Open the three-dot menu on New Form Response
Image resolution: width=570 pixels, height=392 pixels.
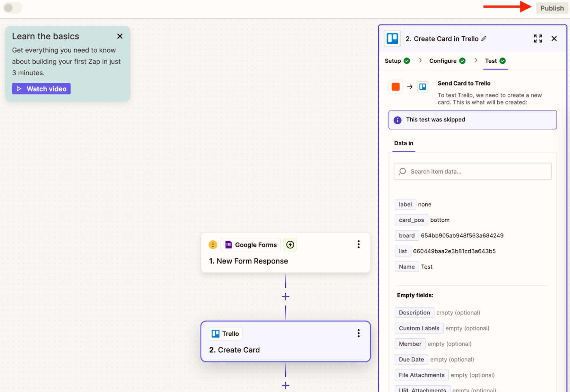pos(358,244)
